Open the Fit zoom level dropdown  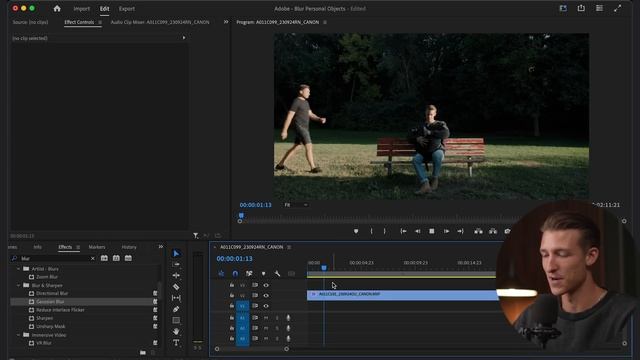pyautogui.click(x=296, y=205)
